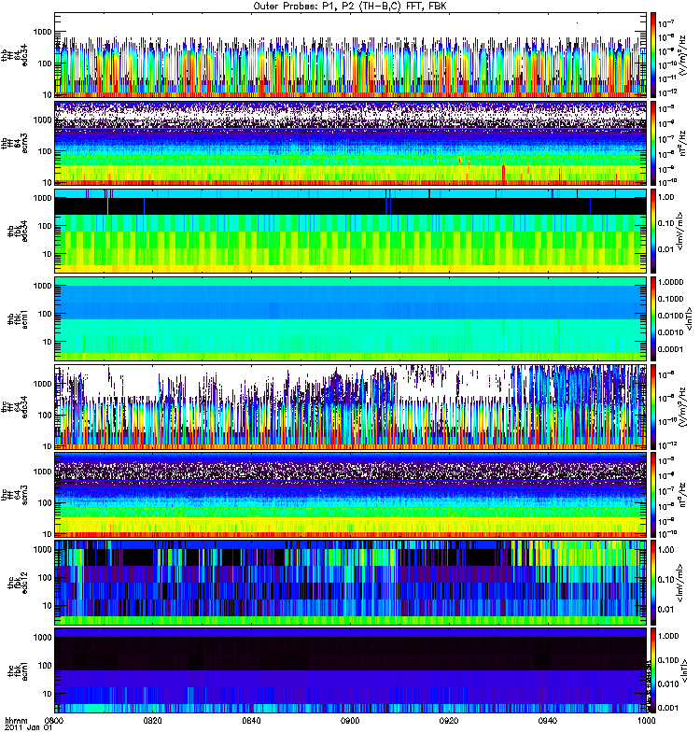Click the thb fbk edc34 filter bank panel
The width and height of the screenshot is (700, 747).
coord(350,231)
